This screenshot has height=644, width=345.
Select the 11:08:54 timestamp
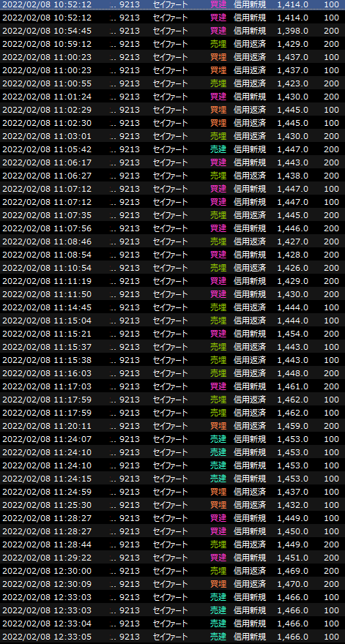[47, 254]
